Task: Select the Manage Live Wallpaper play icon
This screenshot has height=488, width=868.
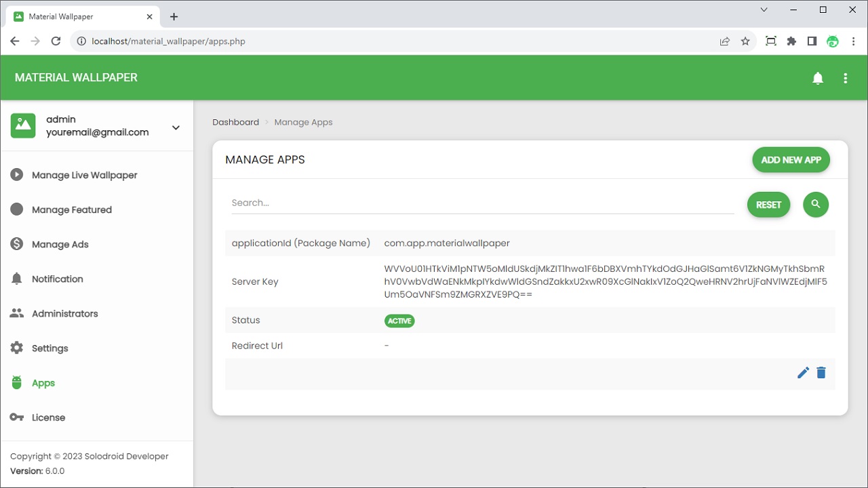Action: [x=16, y=174]
